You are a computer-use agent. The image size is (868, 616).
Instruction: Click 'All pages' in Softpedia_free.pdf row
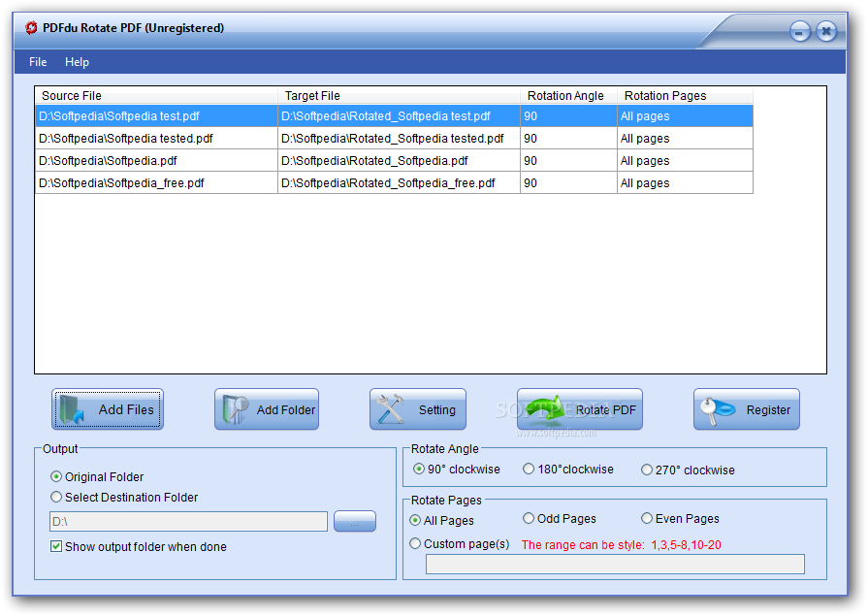click(x=686, y=182)
